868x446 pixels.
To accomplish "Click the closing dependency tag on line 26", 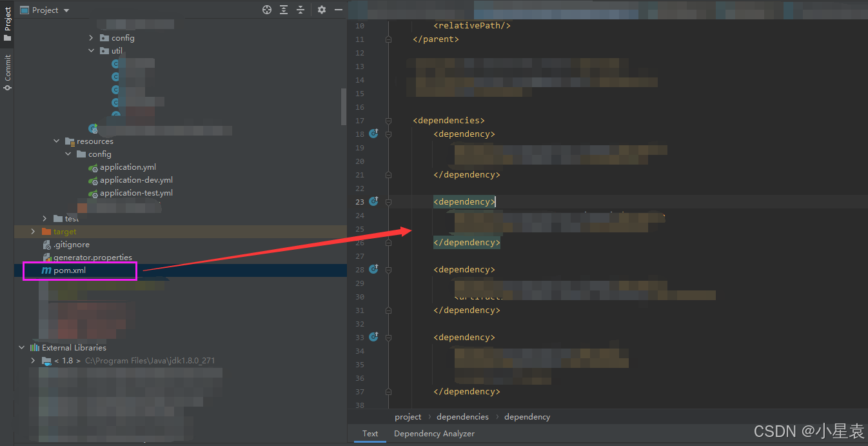I will [x=467, y=243].
